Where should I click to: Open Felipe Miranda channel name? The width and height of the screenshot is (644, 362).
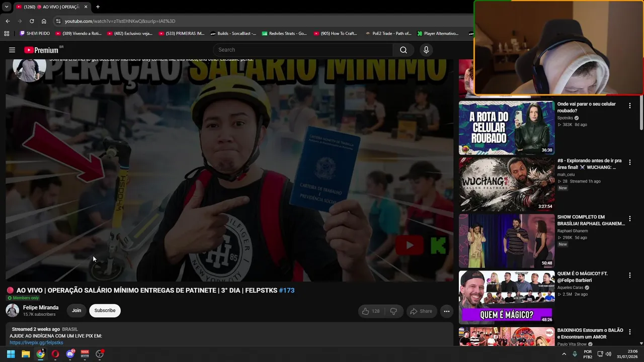pos(41,308)
